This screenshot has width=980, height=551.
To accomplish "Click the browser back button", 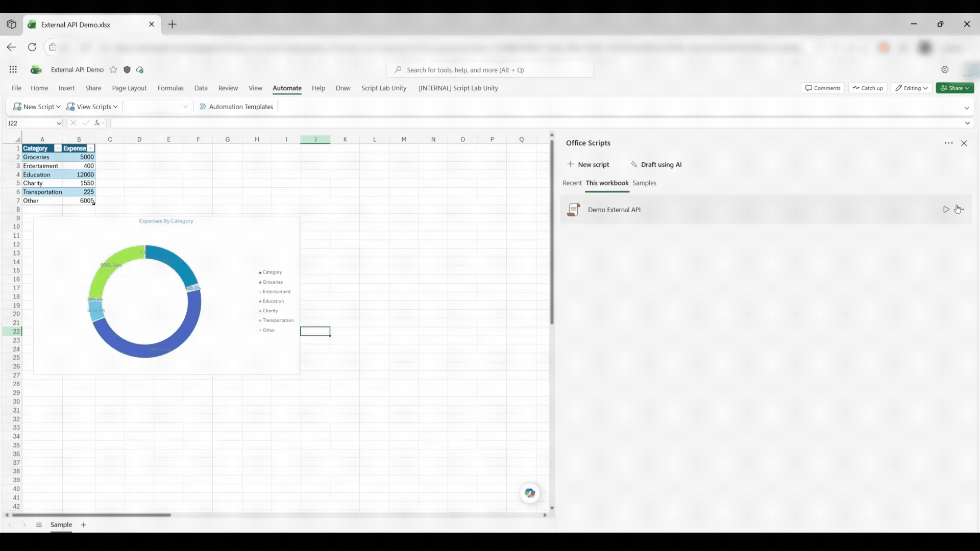I will tap(11, 47).
